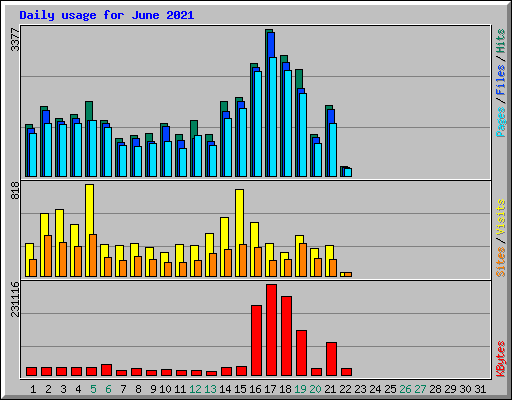
Task: Click the KBytes legend label
Action: tap(500, 359)
